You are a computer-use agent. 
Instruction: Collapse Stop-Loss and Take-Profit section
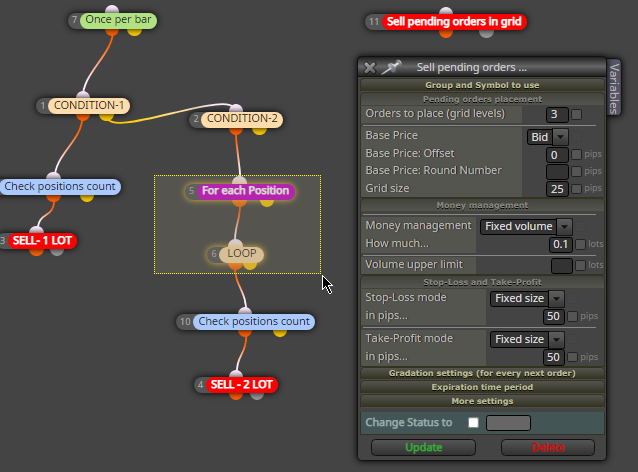[x=482, y=282]
